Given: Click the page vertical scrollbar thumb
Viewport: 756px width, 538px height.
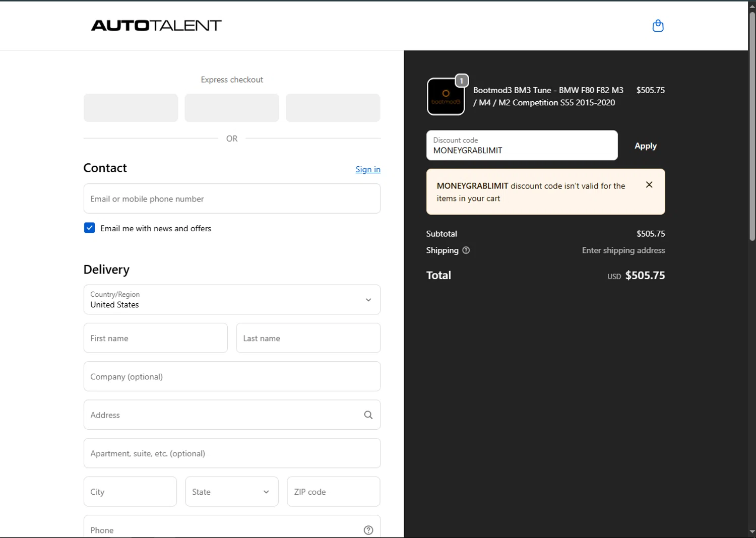Looking at the screenshot, I should pyautogui.click(x=752, y=126).
